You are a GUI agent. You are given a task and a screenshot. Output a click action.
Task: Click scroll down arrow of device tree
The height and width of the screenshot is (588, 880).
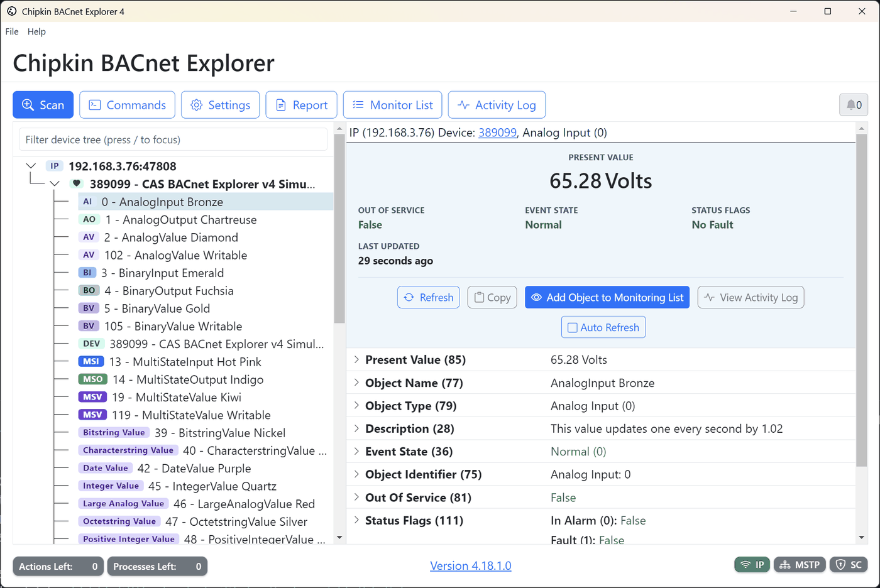coord(339,538)
